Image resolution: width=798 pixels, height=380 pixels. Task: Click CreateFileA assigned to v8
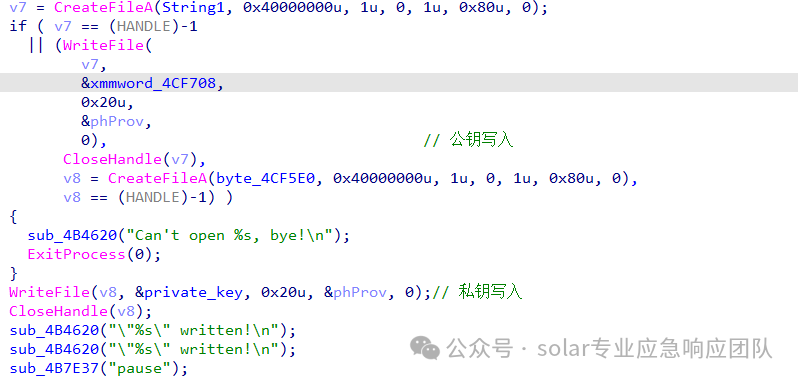pos(157,178)
